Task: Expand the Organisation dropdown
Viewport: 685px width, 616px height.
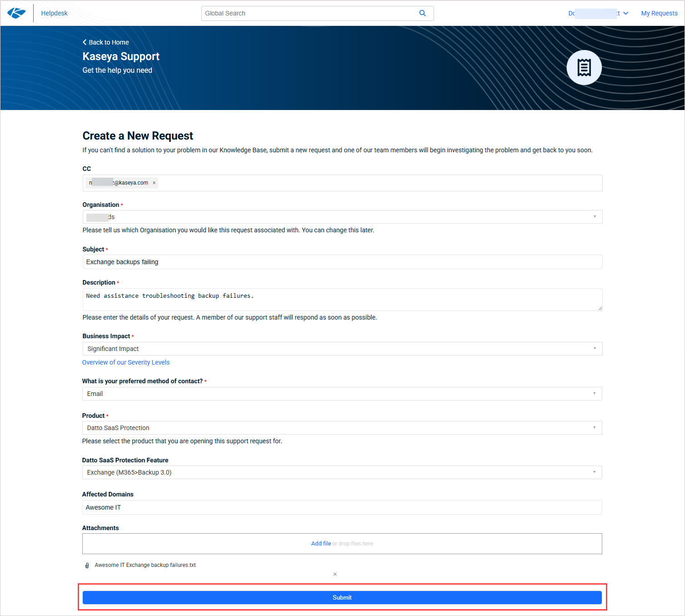Action: [x=595, y=217]
